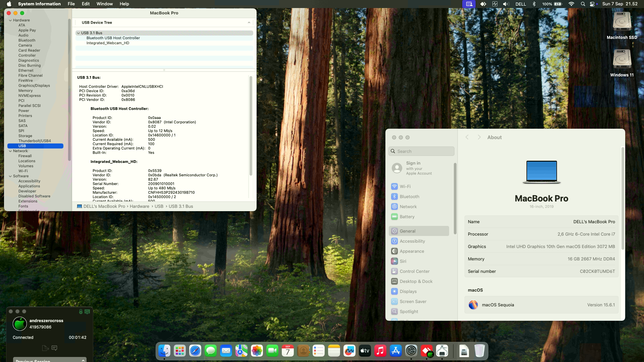Open Control Center in the menu bar
The image size is (644, 362).
pyautogui.click(x=592, y=4)
